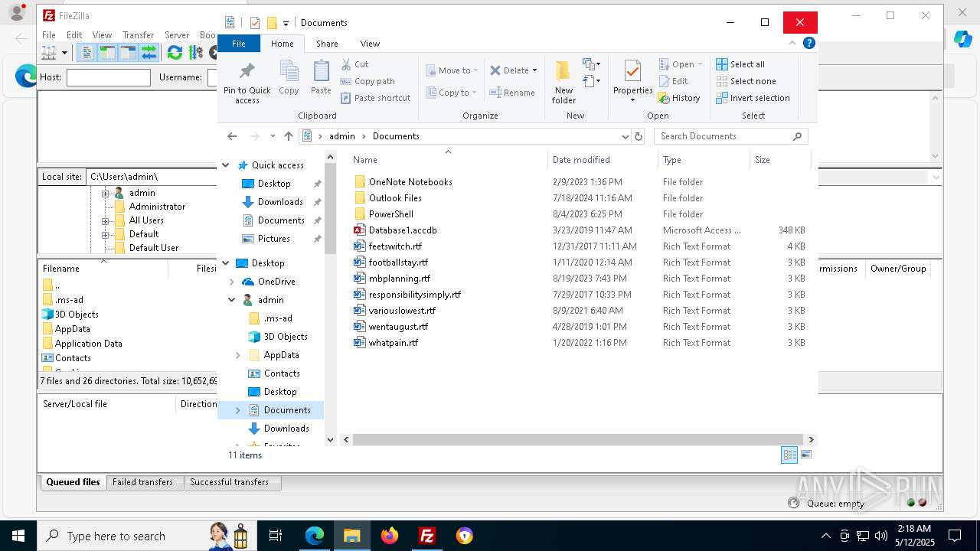Screen dimensions: 980x551
Task: Click the Explorer horizontal scrollbar
Action: (x=579, y=439)
